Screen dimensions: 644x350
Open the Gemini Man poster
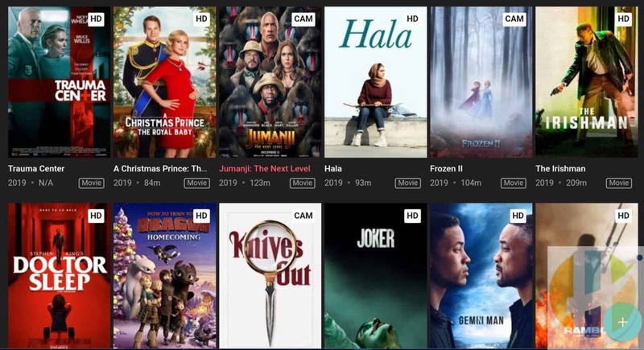(x=481, y=276)
